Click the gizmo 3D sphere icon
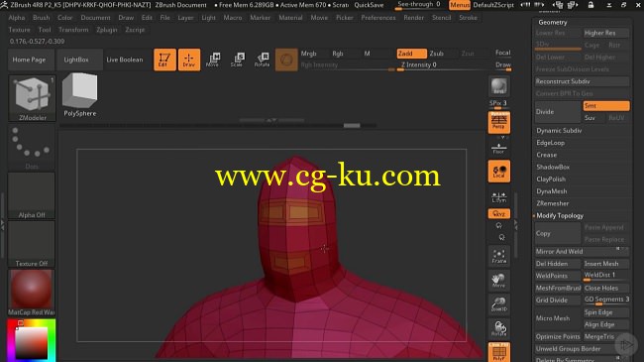This screenshot has width=644, height=362. (x=286, y=60)
